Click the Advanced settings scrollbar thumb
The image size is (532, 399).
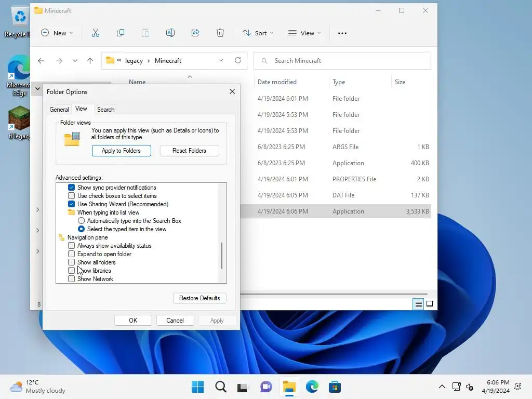click(222, 256)
